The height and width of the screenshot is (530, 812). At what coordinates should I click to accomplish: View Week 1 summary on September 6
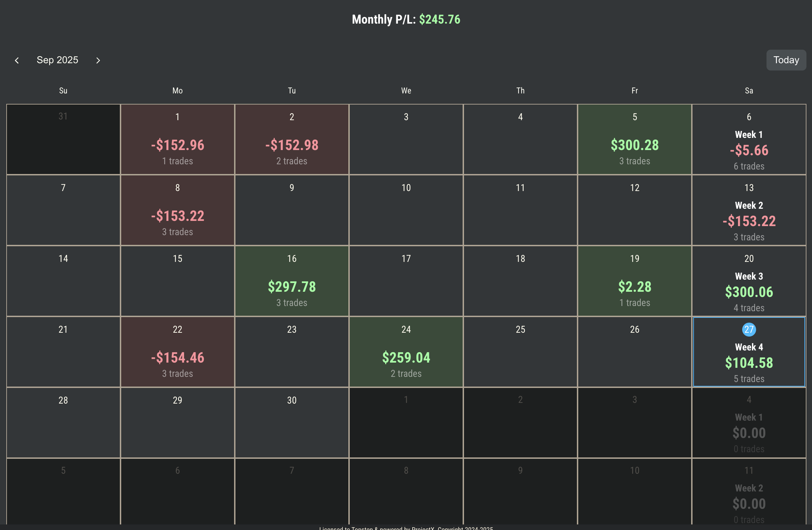coord(749,150)
